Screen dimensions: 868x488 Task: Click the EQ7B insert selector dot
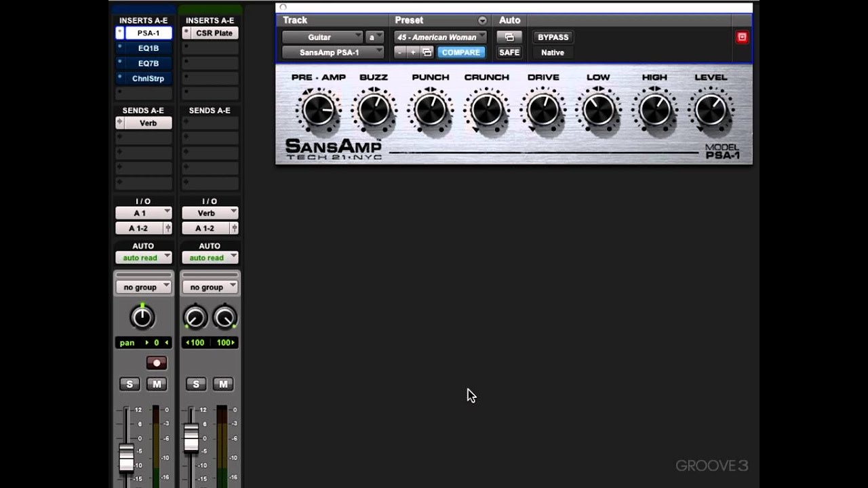click(x=120, y=62)
